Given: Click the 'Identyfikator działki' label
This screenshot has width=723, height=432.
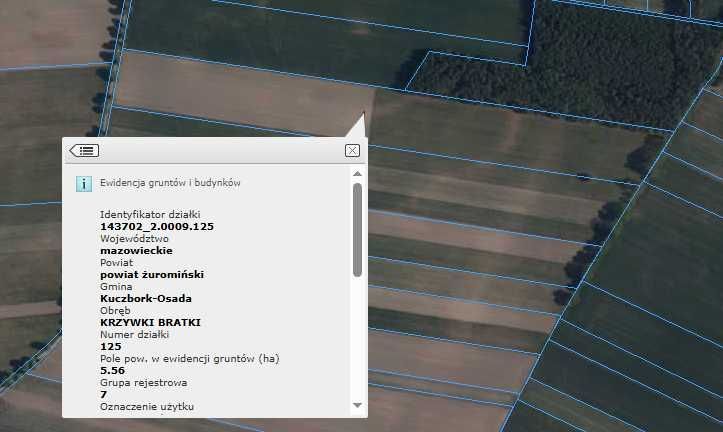Looking at the screenshot, I should click(151, 215).
